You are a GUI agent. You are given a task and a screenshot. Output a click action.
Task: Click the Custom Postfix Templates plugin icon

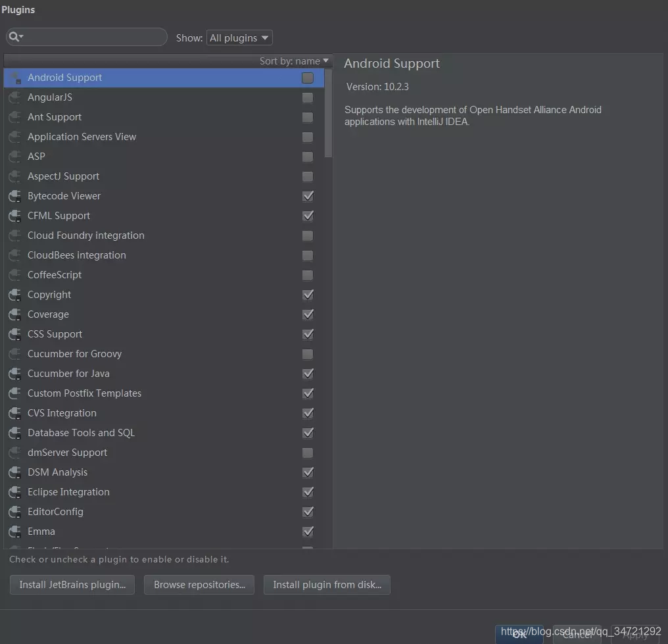15,393
